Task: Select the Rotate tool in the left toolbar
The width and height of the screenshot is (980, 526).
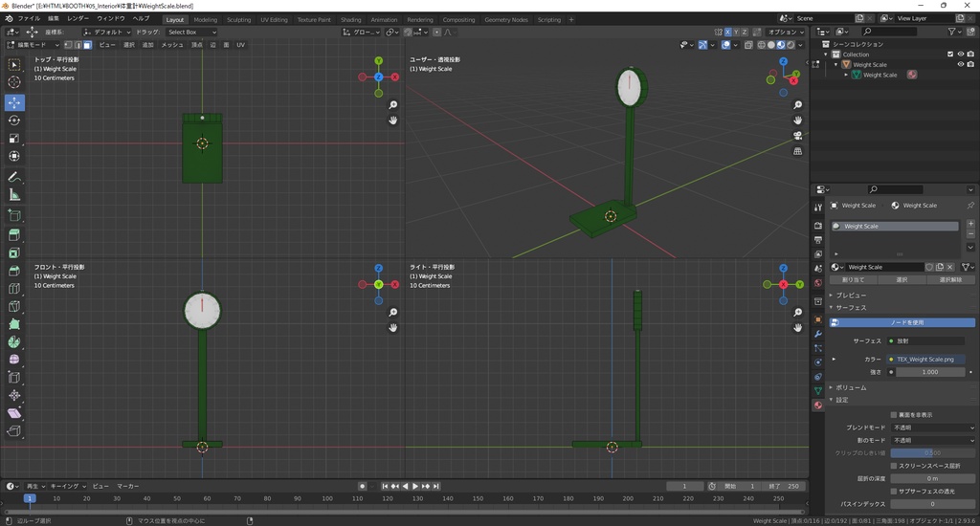Action: pyautogui.click(x=14, y=121)
